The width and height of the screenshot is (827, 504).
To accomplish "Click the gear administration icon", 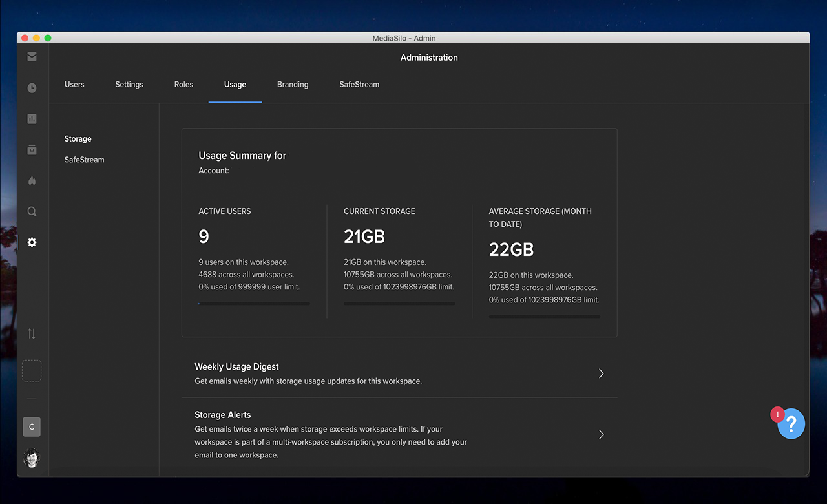I will click(32, 242).
